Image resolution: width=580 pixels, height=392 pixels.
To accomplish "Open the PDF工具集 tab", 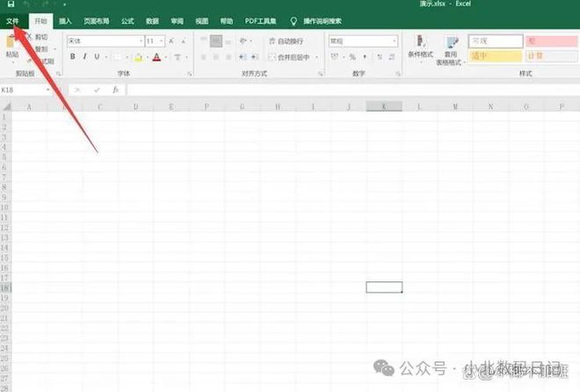I will coord(260,21).
